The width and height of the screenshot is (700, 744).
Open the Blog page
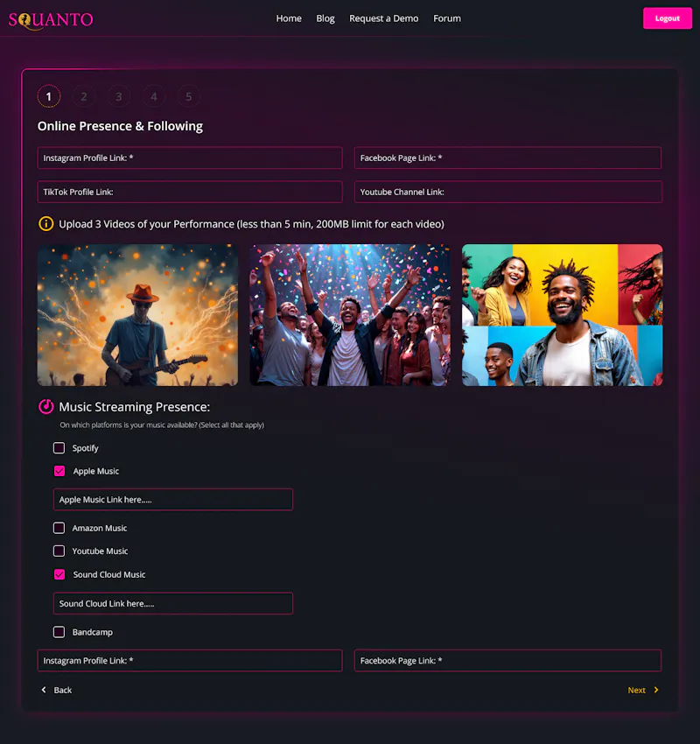pos(325,18)
